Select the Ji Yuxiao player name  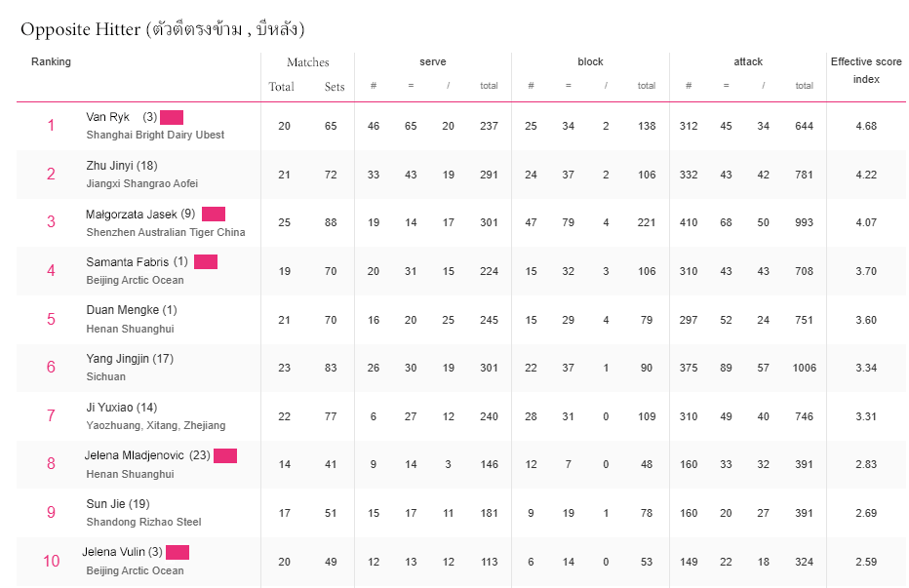coord(121,408)
